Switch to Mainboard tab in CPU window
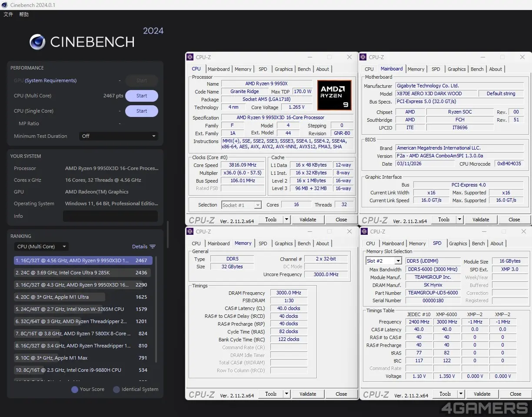The image size is (532, 417). tap(219, 69)
